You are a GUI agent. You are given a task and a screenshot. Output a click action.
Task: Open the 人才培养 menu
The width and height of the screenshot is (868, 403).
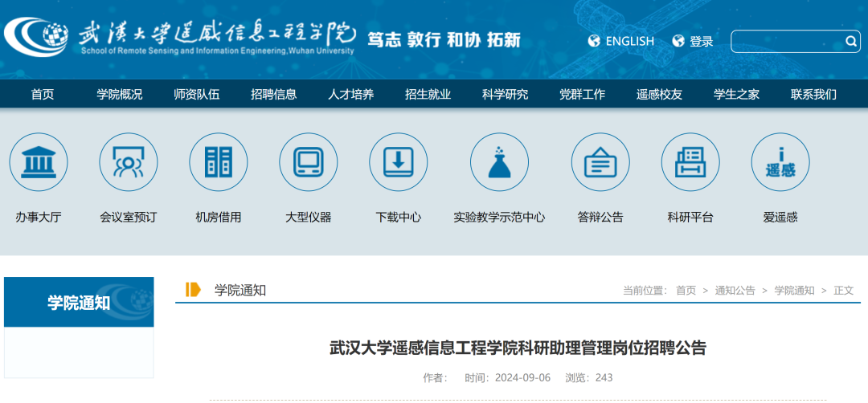(350, 95)
